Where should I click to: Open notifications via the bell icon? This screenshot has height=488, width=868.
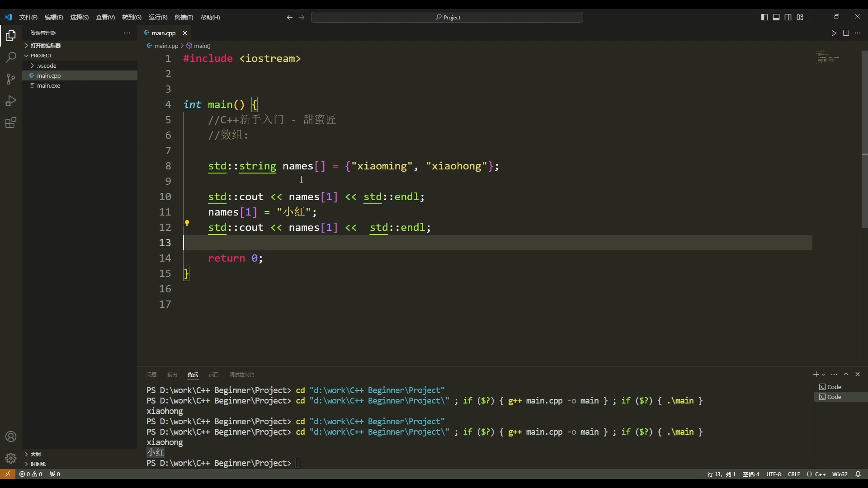pyautogui.click(x=858, y=474)
